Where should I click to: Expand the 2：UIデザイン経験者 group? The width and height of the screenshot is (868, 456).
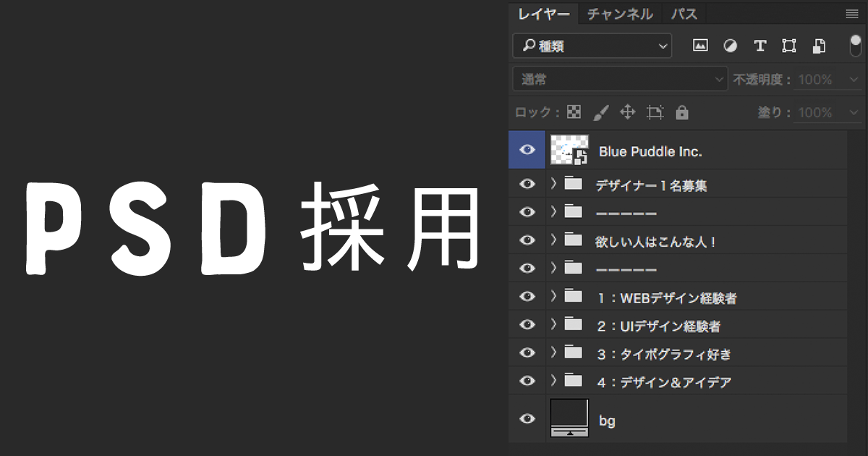click(x=552, y=325)
